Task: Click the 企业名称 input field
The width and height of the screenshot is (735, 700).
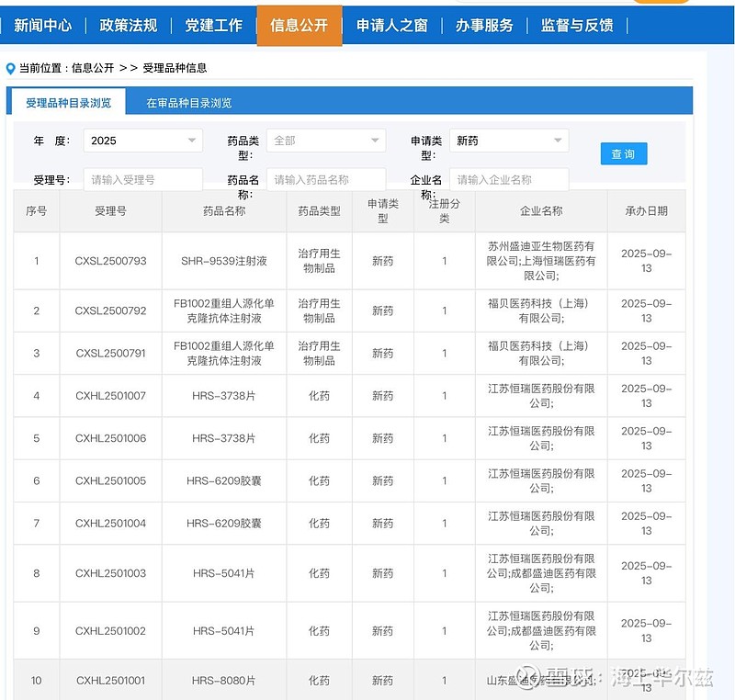Action: 508,180
